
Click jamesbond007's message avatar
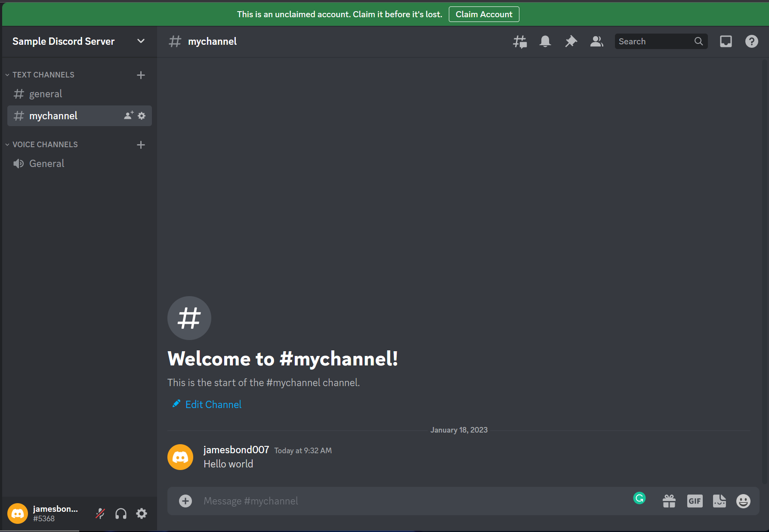[180, 457]
